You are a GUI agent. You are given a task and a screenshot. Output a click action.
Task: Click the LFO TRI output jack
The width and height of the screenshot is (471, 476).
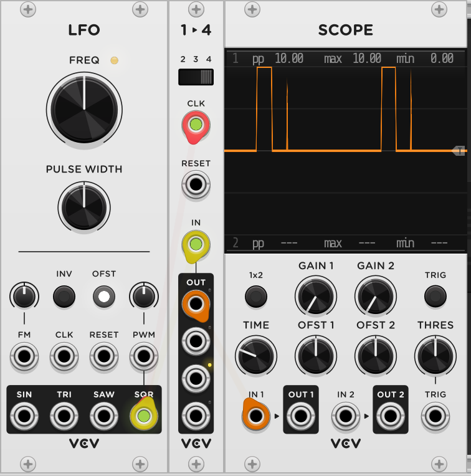64,416
